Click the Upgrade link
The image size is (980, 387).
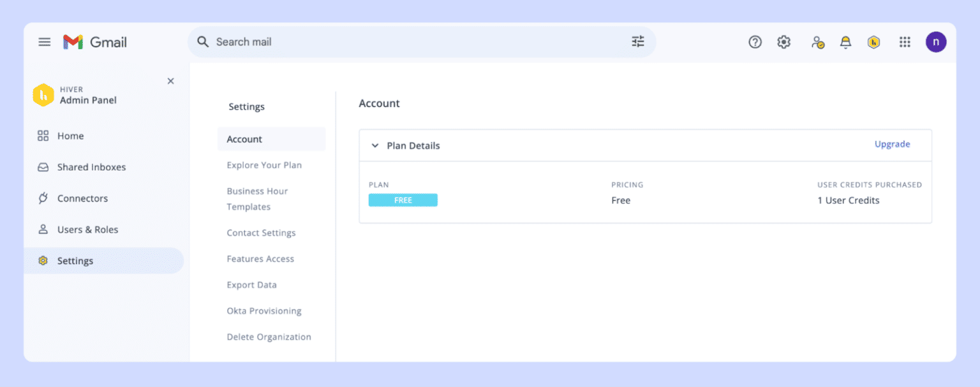point(892,144)
